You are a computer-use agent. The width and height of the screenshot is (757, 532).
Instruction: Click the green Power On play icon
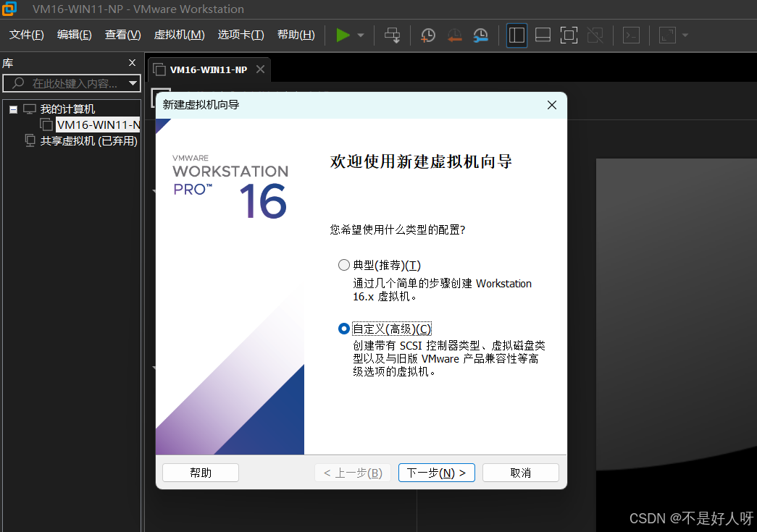tap(343, 35)
